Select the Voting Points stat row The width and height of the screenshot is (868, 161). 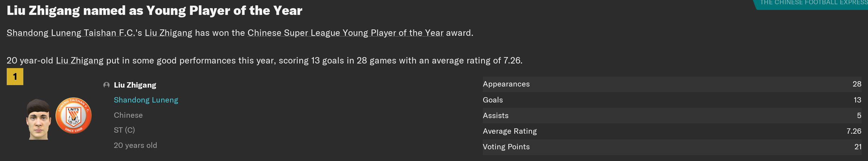pyautogui.click(x=672, y=147)
